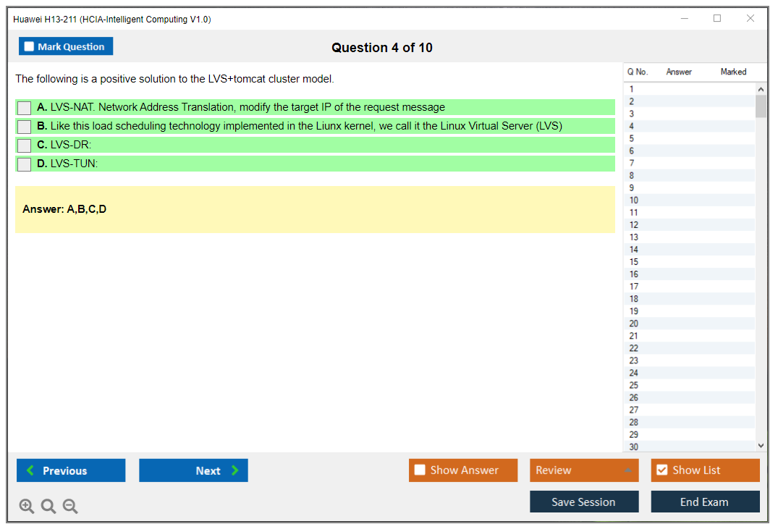Open the Review dropdown menu
This screenshot has height=532, width=778.
(584, 470)
